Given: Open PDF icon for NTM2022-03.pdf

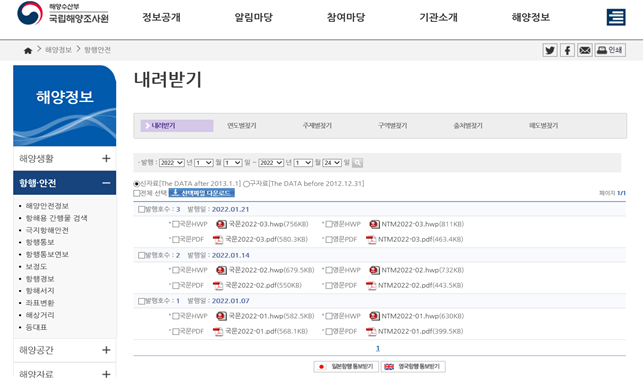Looking at the screenshot, I should [371, 239].
